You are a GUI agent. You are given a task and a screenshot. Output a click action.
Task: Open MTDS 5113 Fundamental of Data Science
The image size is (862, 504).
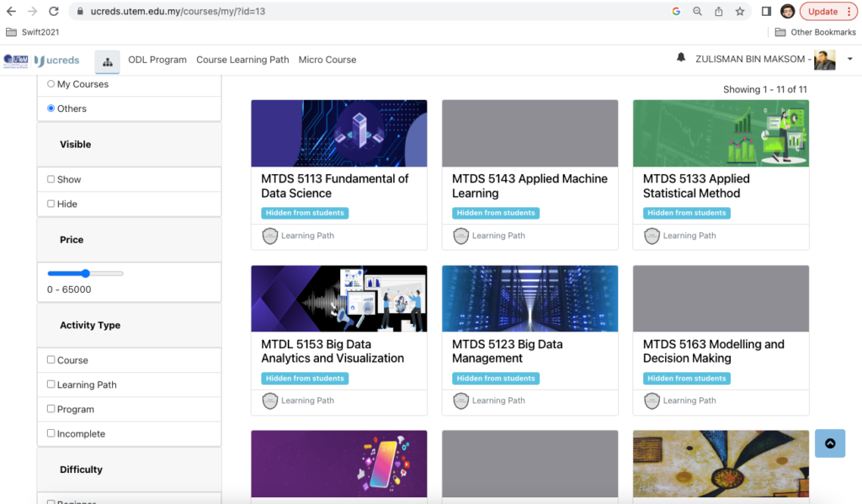(335, 186)
